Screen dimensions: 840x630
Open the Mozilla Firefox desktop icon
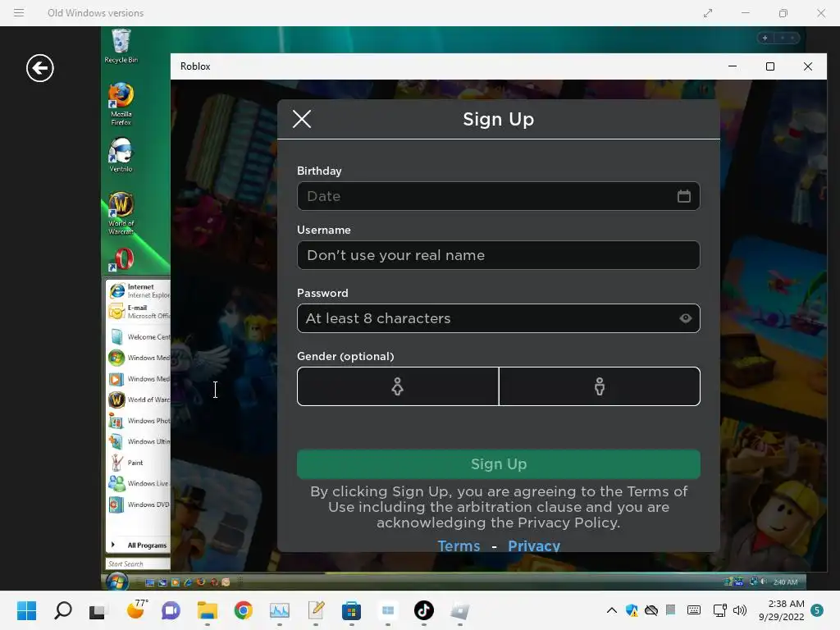121,104
